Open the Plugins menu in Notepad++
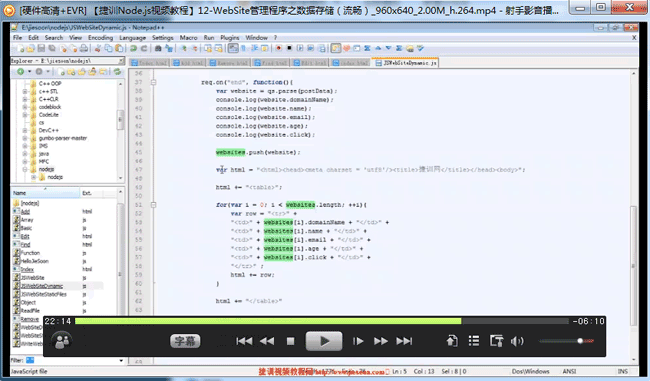Image resolution: width=650 pixels, height=381 pixels. point(230,37)
